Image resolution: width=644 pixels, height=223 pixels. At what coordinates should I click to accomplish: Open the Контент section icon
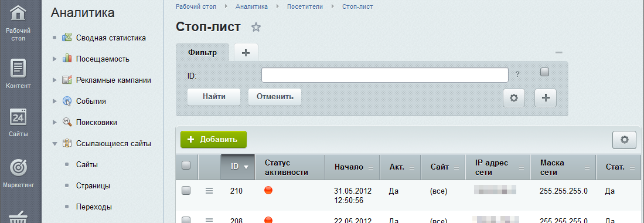coord(18,68)
